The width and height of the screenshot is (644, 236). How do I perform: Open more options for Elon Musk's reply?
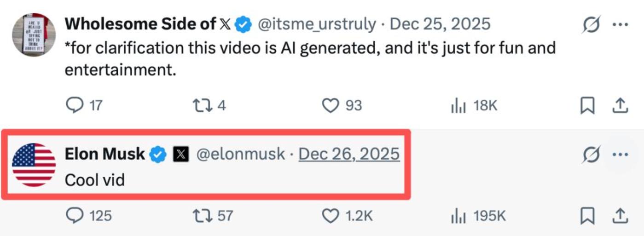620,155
